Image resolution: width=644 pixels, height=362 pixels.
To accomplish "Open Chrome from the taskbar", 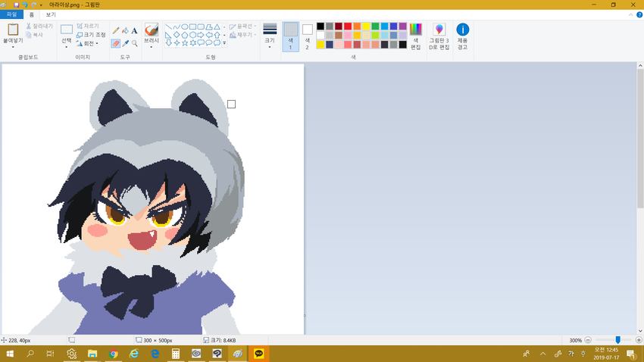I will (x=114, y=354).
